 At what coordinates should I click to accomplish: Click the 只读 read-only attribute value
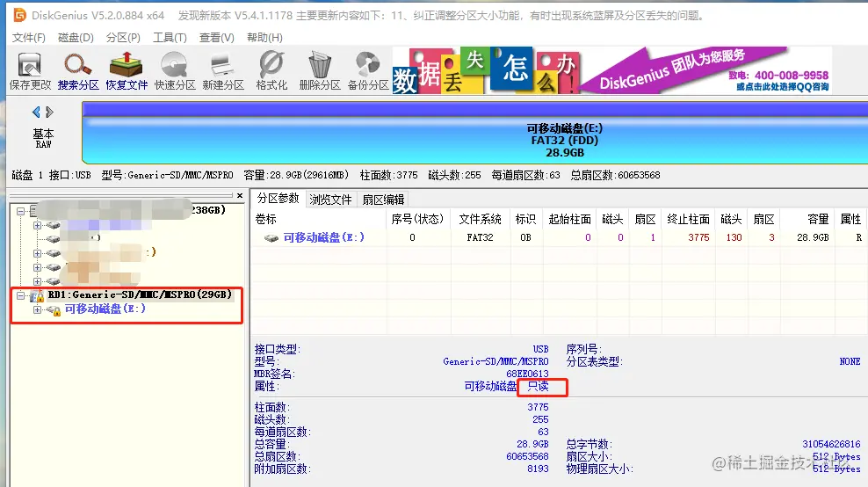[x=538, y=387]
